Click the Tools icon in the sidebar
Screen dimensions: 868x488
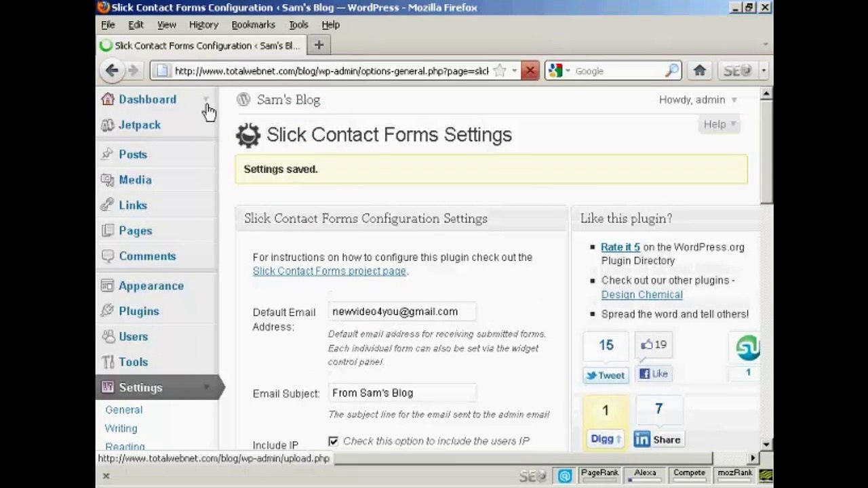(x=107, y=362)
